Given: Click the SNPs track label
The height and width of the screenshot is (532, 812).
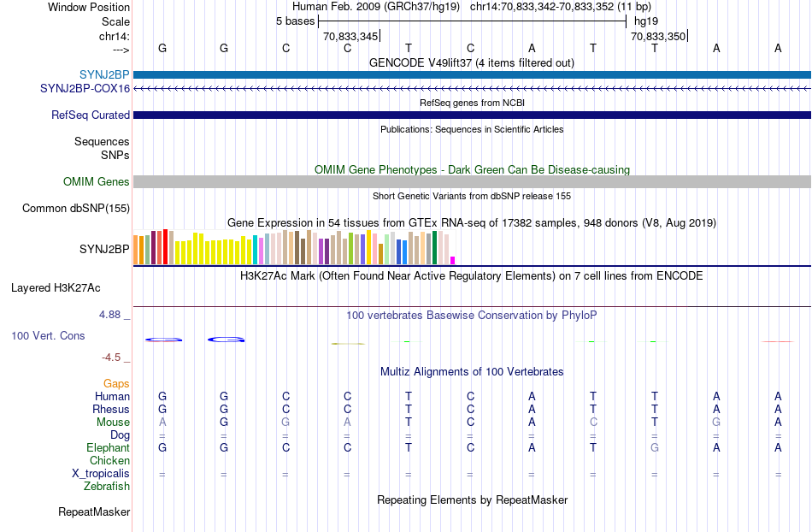Looking at the screenshot, I should pos(115,155).
